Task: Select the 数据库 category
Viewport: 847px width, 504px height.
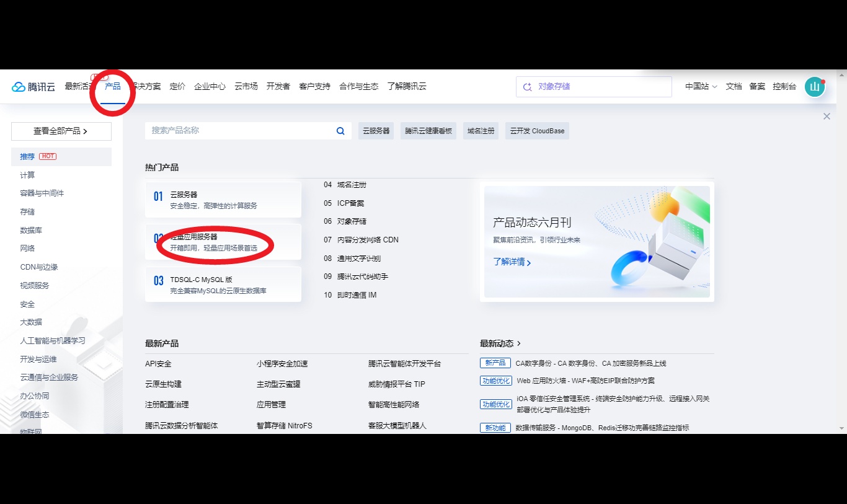Action: click(x=31, y=231)
